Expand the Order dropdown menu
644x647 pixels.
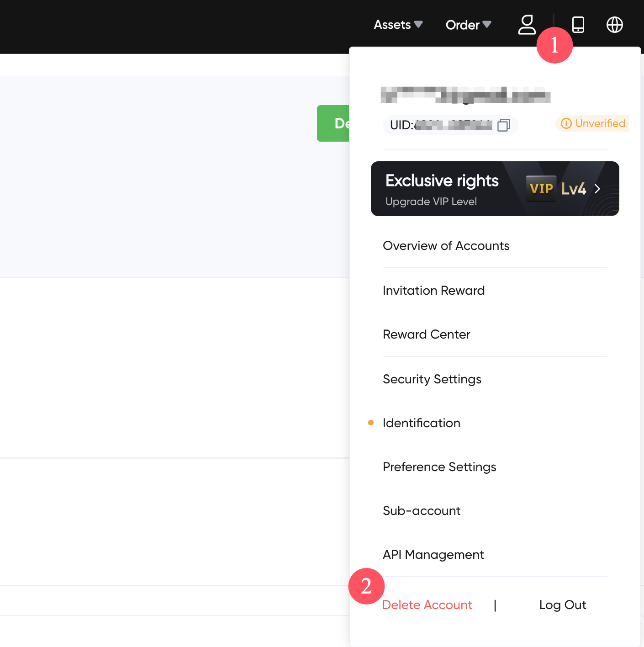[x=468, y=25]
